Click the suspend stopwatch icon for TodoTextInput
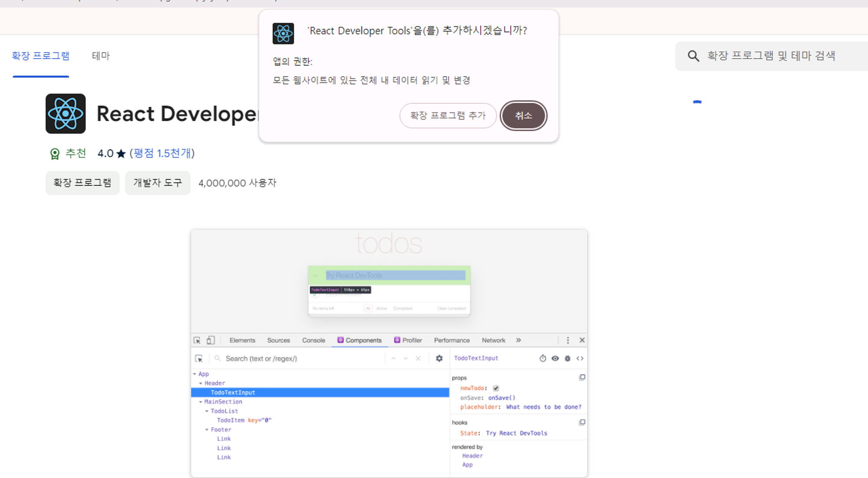Screen dimensions: 868x478 pyautogui.click(x=542, y=358)
